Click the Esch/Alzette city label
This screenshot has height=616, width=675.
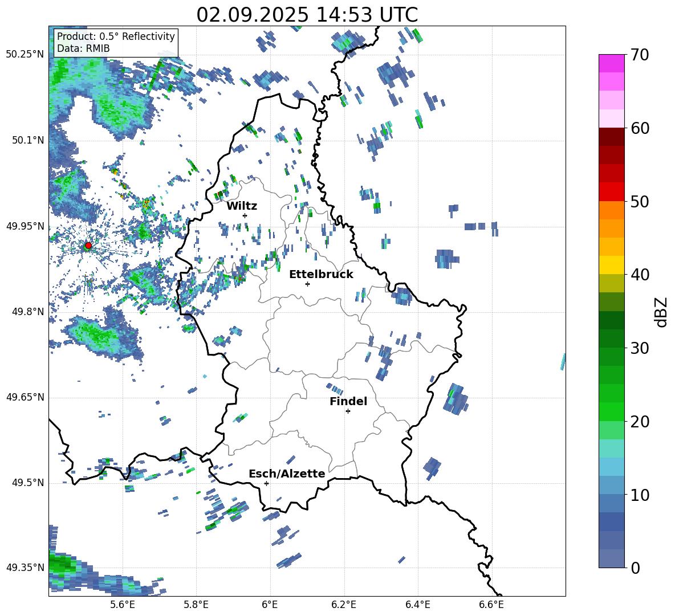tap(287, 474)
